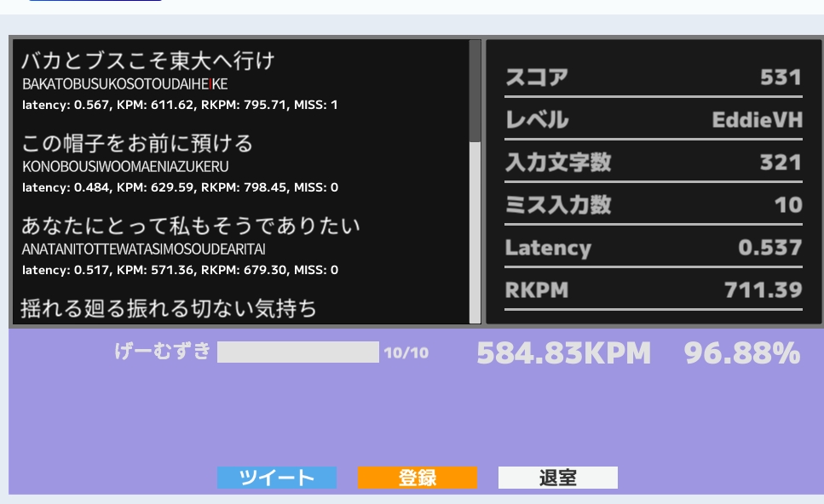Click the げーむずき progress bar

click(x=298, y=352)
